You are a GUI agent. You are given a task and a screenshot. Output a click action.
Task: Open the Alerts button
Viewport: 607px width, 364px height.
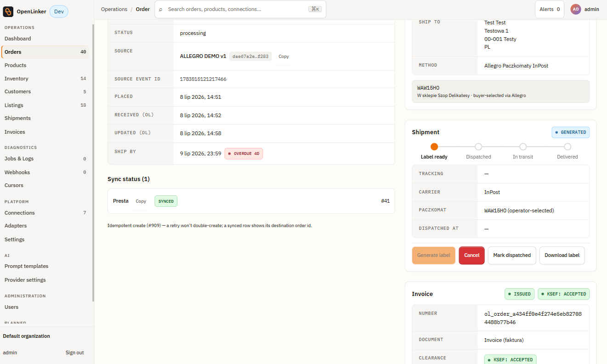point(550,9)
